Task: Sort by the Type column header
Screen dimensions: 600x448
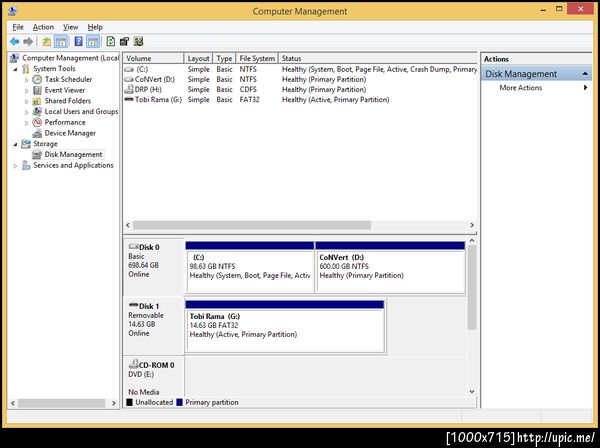Action: [x=224, y=59]
